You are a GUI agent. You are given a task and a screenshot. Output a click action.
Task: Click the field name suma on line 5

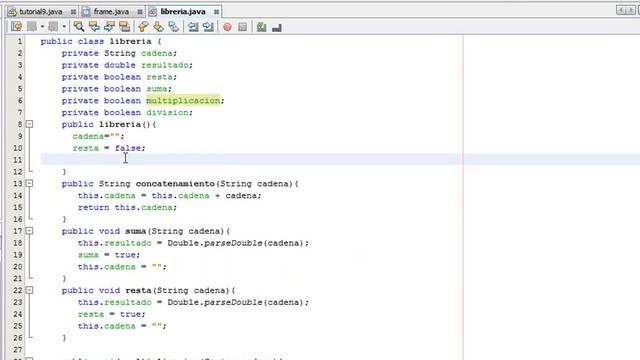(x=157, y=89)
